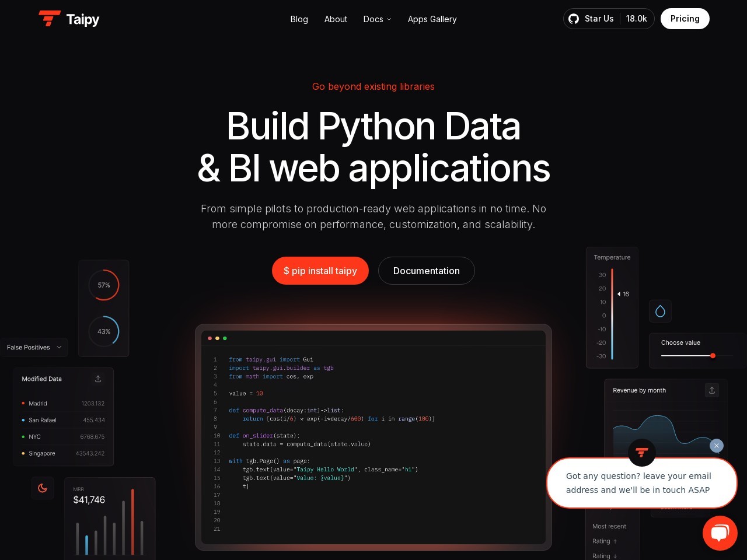Click the Modified Data export icon

pos(98,379)
